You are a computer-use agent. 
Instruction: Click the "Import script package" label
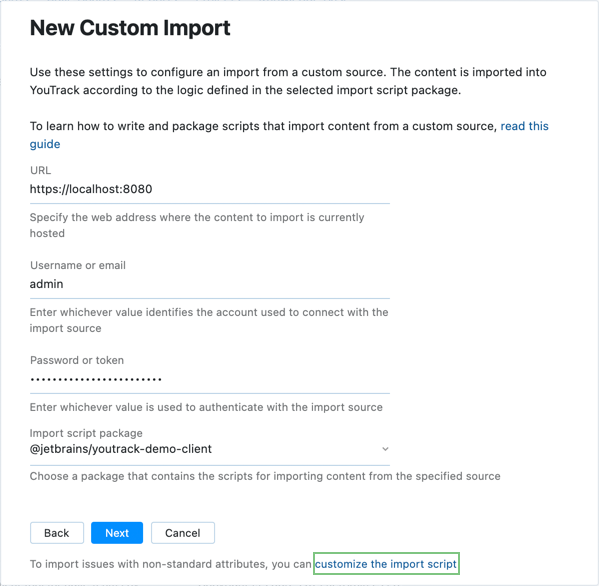tap(86, 433)
